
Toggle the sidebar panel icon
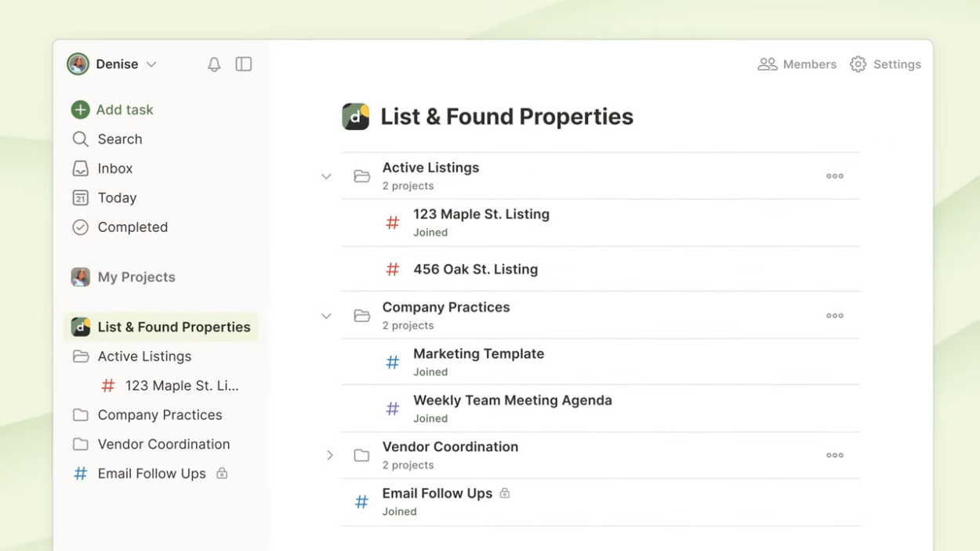click(244, 64)
